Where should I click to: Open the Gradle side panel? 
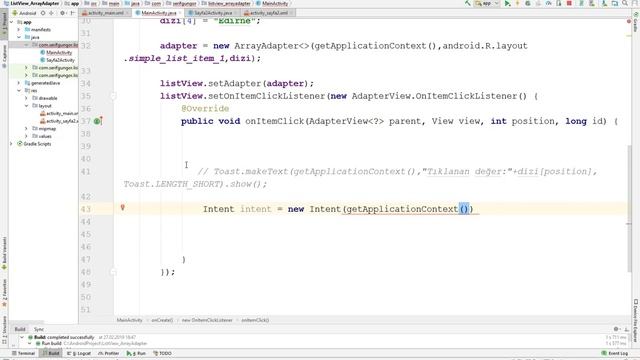click(x=636, y=22)
